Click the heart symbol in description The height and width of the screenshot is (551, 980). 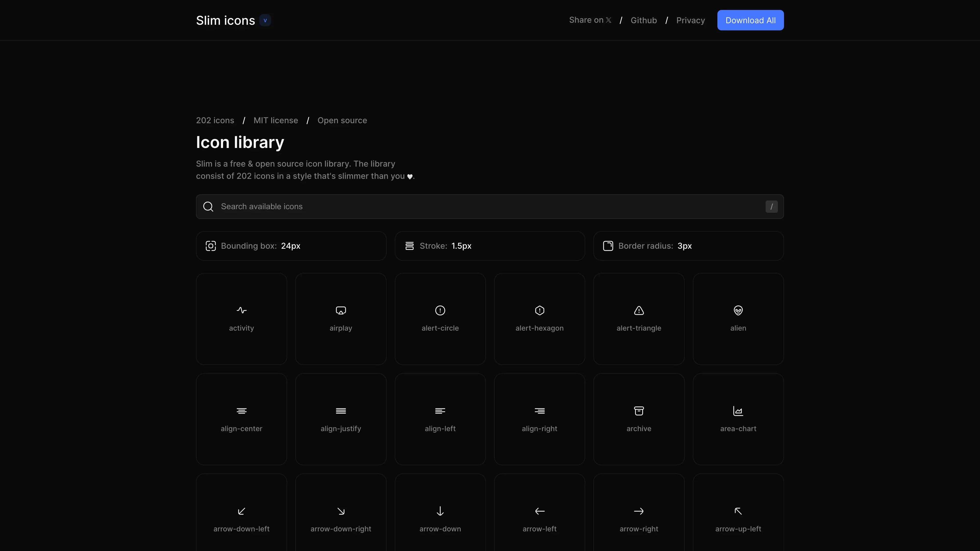[x=410, y=177]
